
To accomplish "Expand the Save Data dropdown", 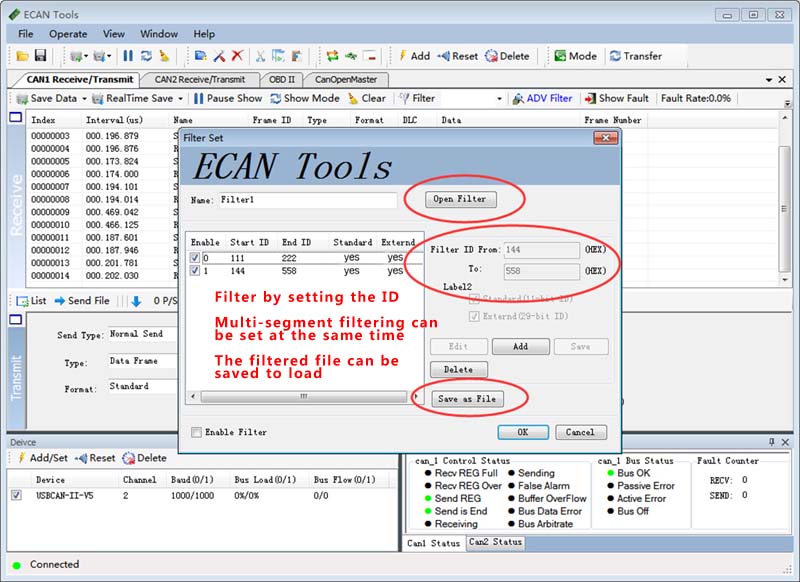I will coord(84,99).
